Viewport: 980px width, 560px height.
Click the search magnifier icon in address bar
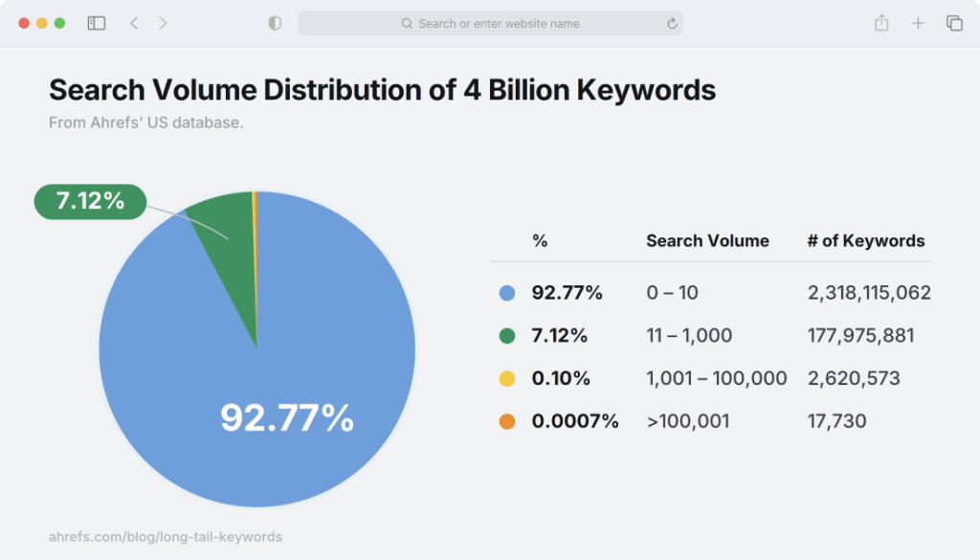pos(407,23)
